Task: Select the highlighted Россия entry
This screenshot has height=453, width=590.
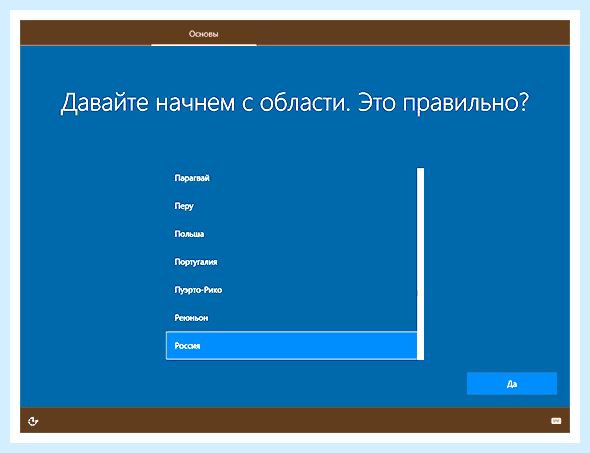Action: point(292,346)
